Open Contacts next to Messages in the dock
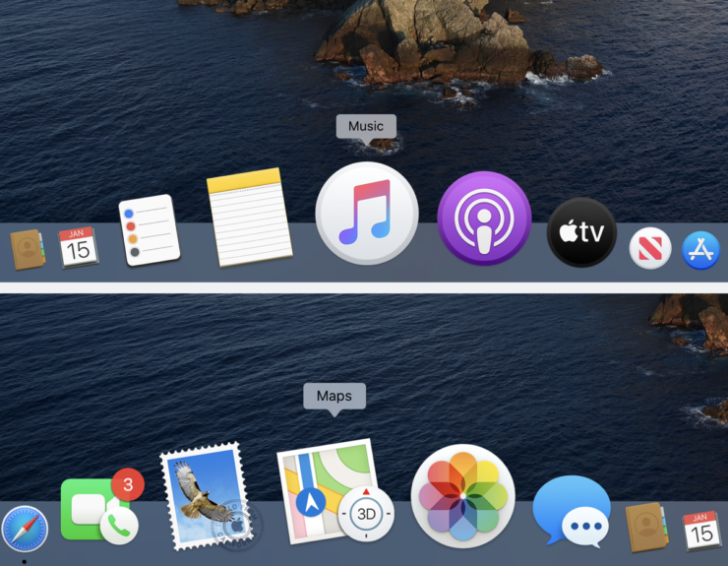 [x=646, y=527]
